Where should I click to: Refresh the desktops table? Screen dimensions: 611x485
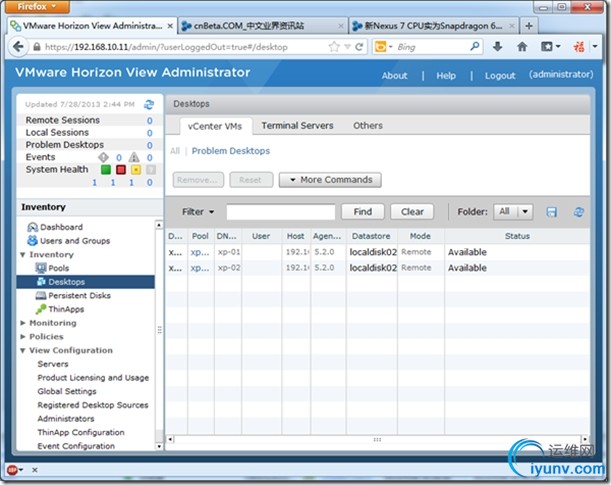tap(579, 212)
